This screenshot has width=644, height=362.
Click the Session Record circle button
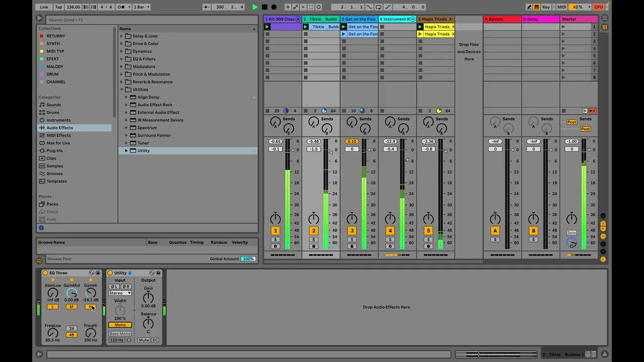[318, 7]
